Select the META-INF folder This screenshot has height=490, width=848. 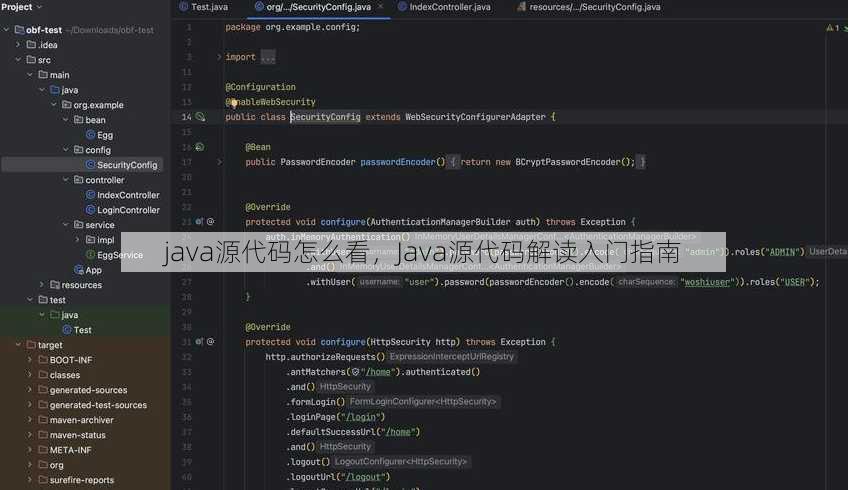[x=70, y=450]
